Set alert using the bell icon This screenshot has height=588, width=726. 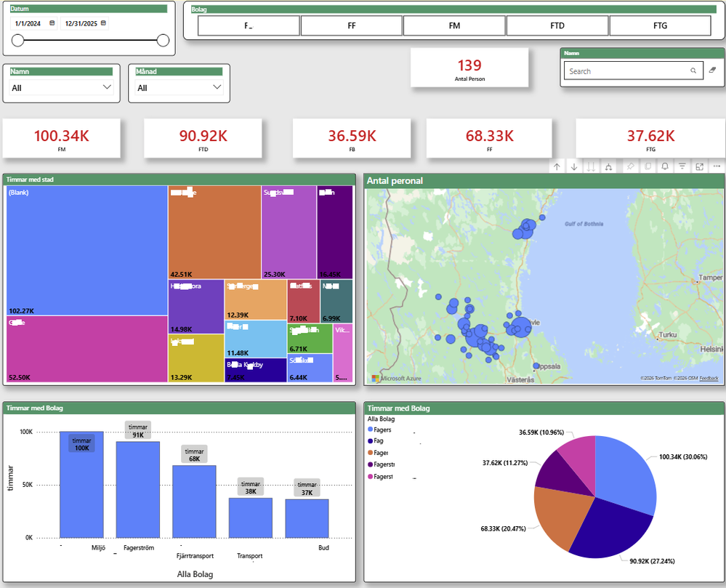point(665,166)
